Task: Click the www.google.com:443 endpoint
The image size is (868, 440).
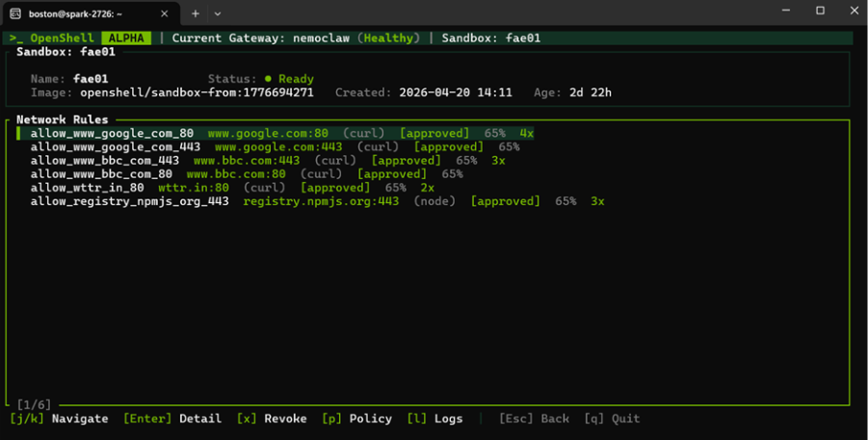Action: pos(278,147)
